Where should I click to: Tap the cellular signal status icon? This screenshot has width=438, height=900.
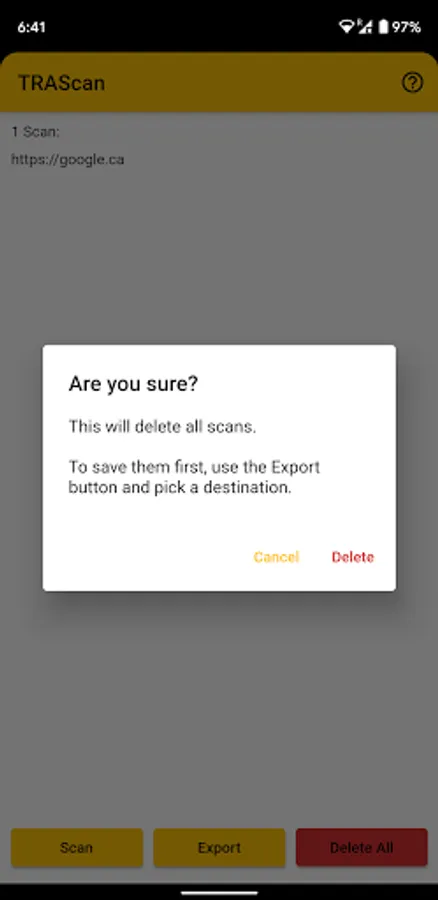point(365,26)
